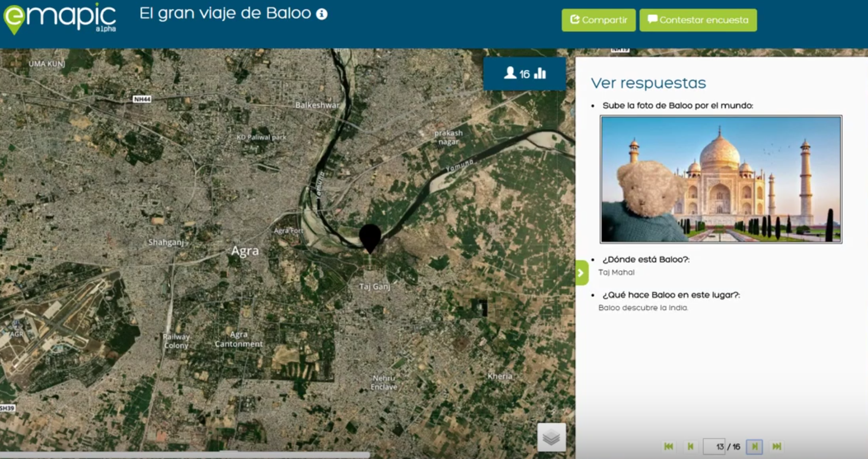Go to first response
Screen dimensions: 868x459
tap(669, 446)
